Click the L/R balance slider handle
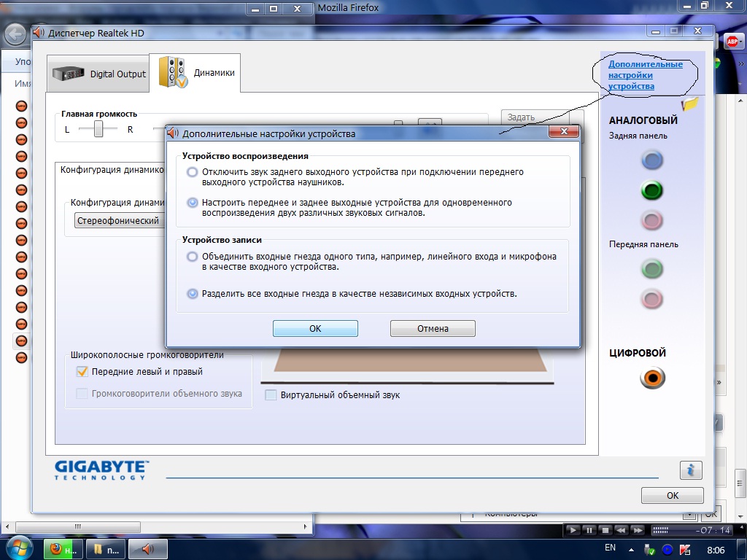 (x=98, y=129)
